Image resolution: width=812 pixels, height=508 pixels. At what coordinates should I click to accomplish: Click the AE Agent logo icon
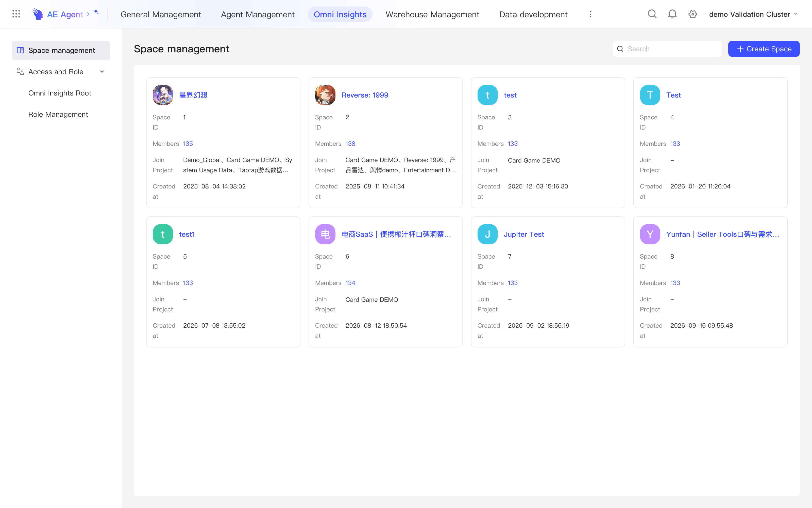click(x=38, y=14)
